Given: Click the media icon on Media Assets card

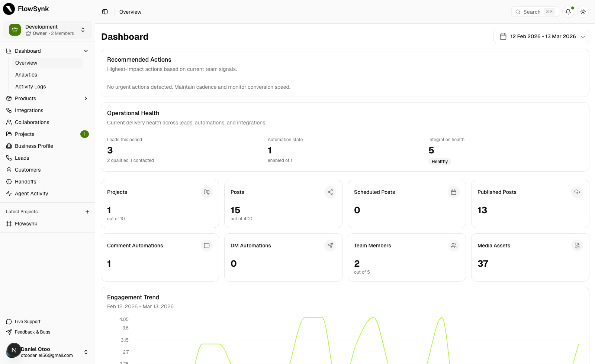Looking at the screenshot, I should [577, 246].
